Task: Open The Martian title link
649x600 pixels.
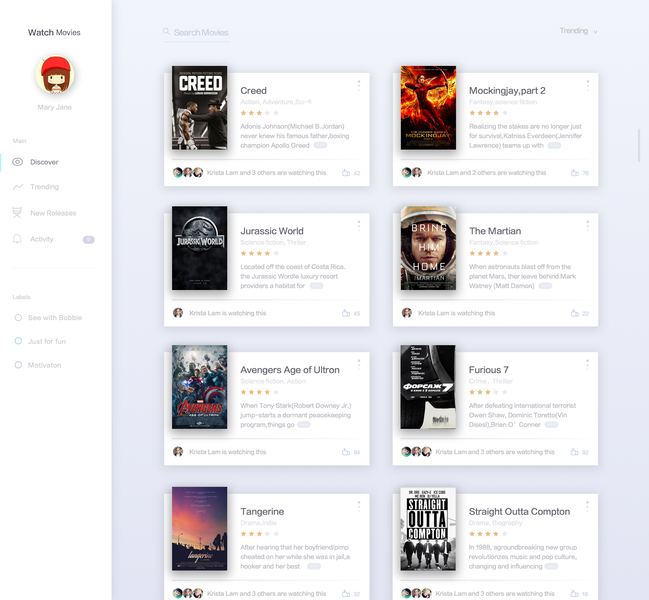Action: (x=495, y=231)
